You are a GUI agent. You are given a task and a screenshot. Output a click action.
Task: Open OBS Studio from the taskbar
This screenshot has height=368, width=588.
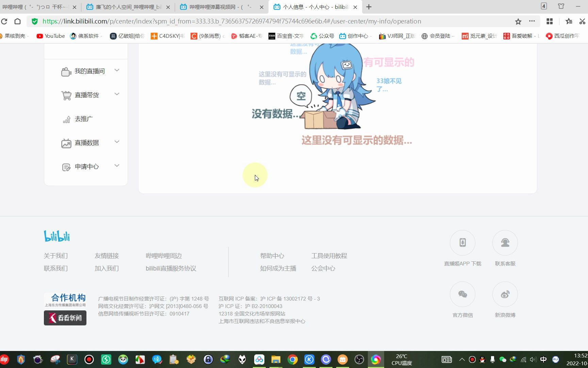[x=359, y=359]
